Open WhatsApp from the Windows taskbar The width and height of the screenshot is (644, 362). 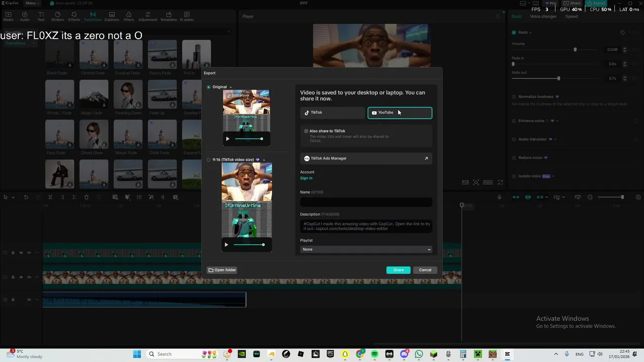[x=419, y=354]
